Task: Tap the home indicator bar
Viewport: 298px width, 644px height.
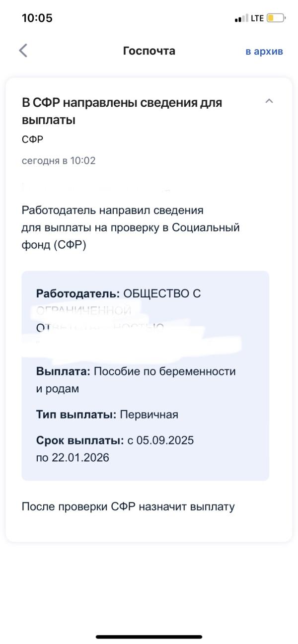Action: coord(149,636)
